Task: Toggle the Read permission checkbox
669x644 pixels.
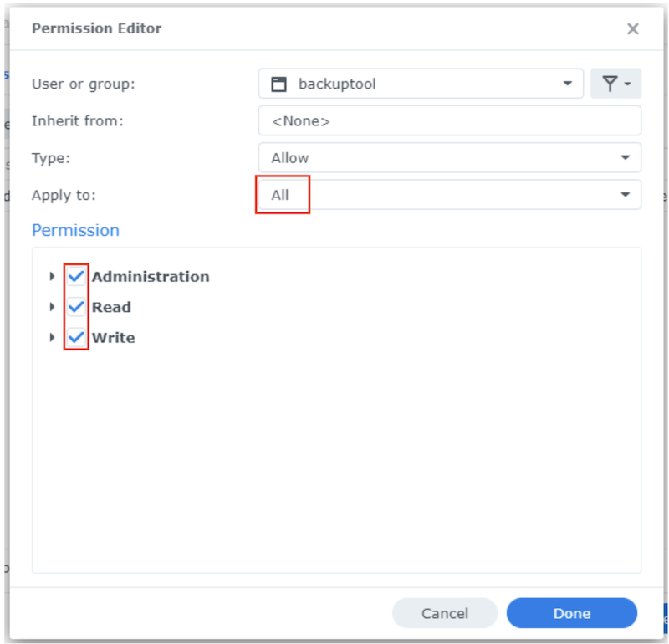Action: (x=76, y=307)
